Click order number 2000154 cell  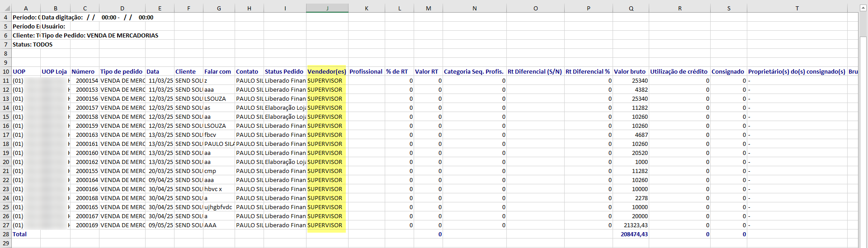click(86, 80)
